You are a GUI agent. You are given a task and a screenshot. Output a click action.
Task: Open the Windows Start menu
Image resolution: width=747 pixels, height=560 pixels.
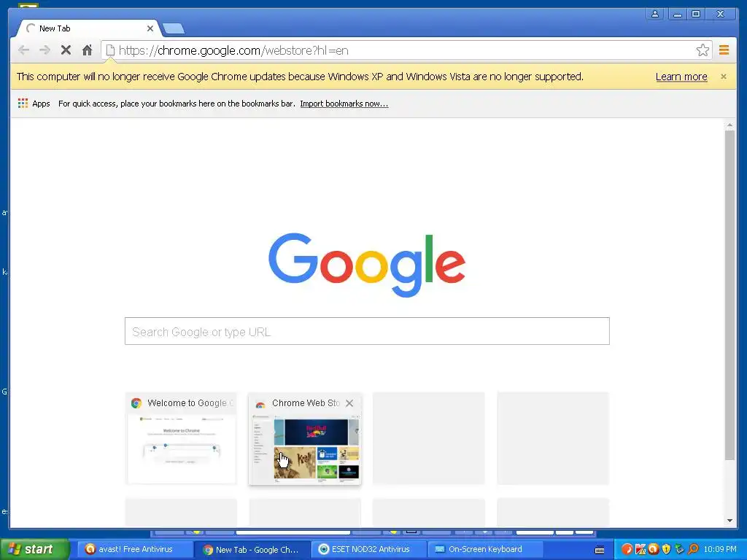[34, 549]
